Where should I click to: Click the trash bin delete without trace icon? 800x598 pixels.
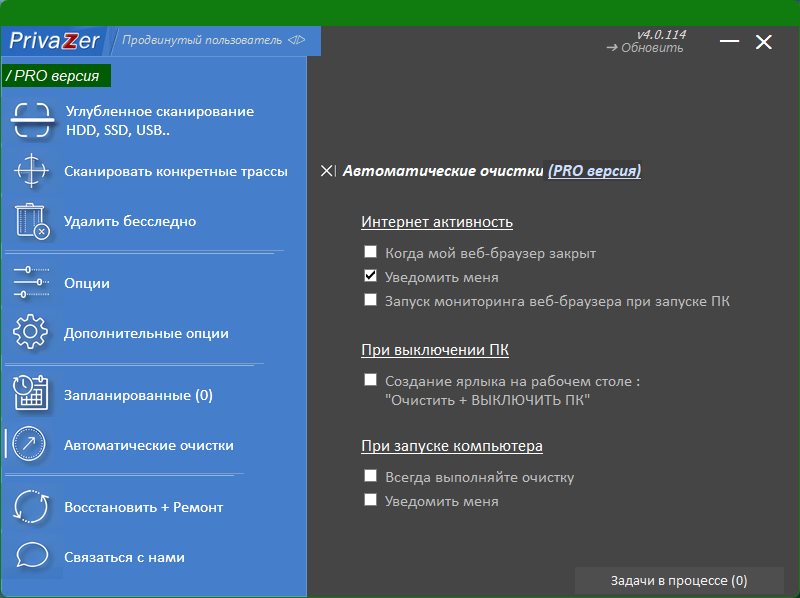31,221
